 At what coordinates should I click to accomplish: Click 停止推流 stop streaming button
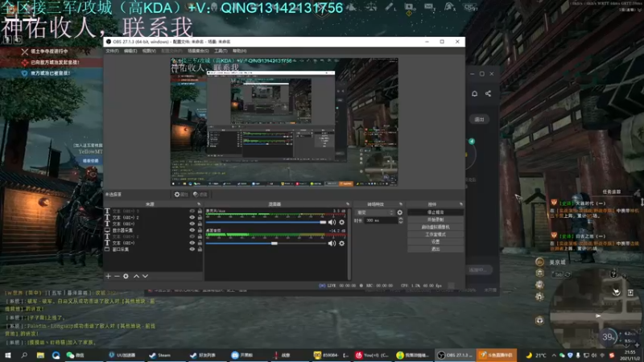[x=436, y=212]
